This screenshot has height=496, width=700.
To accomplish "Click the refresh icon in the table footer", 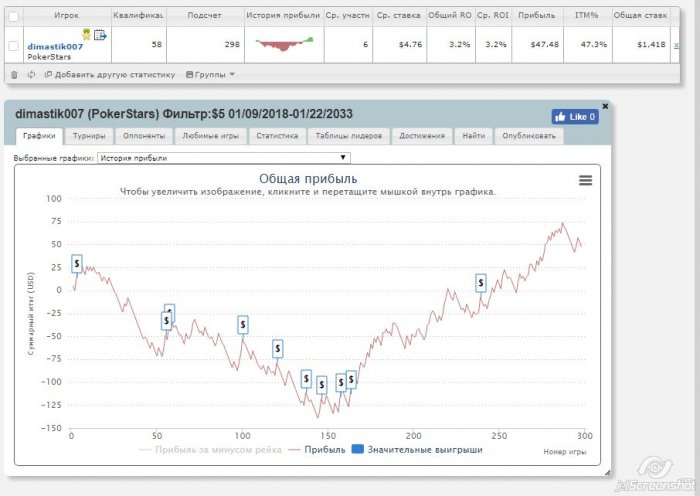I will [31, 75].
